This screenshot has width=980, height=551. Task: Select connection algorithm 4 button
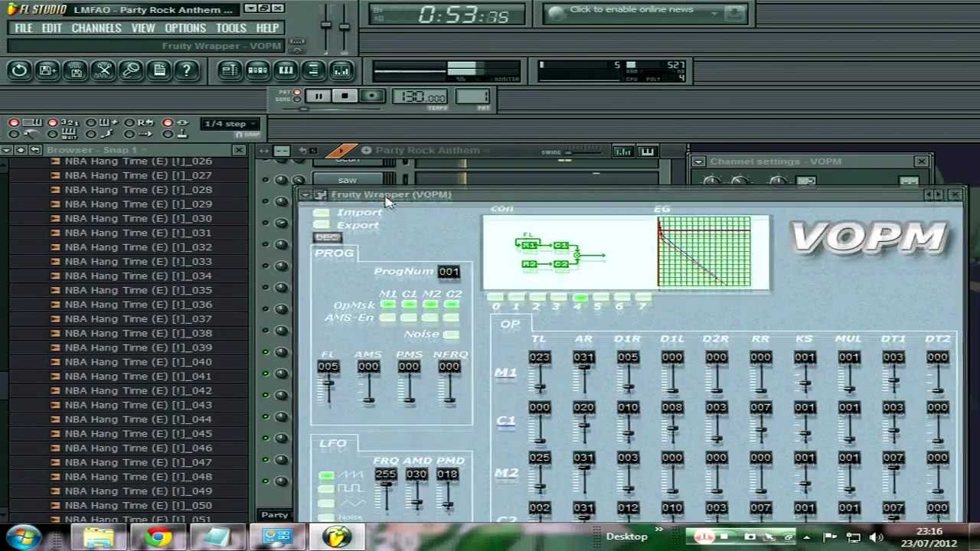point(579,297)
